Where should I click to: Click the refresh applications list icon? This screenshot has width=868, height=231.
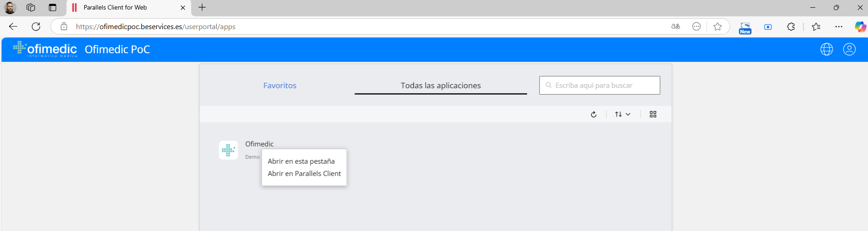pos(593,115)
